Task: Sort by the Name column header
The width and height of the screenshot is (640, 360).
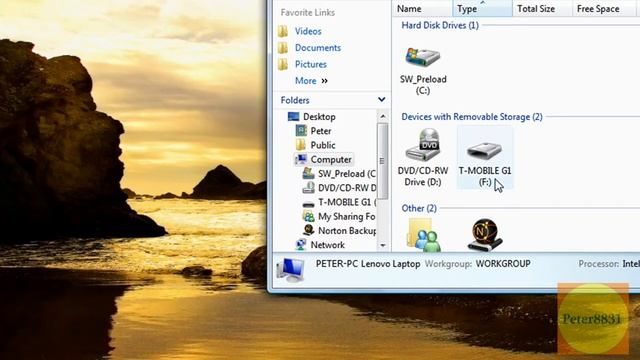Action: (422, 9)
